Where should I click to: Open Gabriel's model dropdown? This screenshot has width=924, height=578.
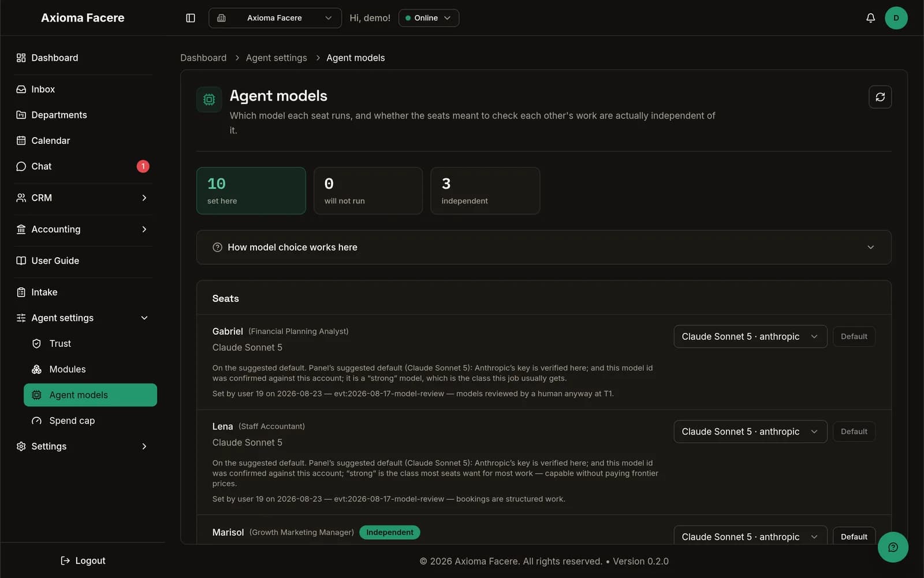tap(750, 336)
